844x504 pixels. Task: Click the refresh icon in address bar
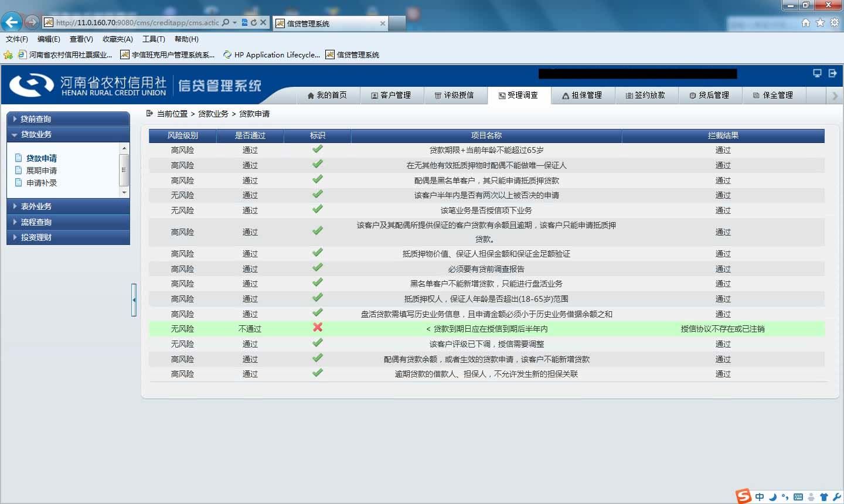[253, 22]
